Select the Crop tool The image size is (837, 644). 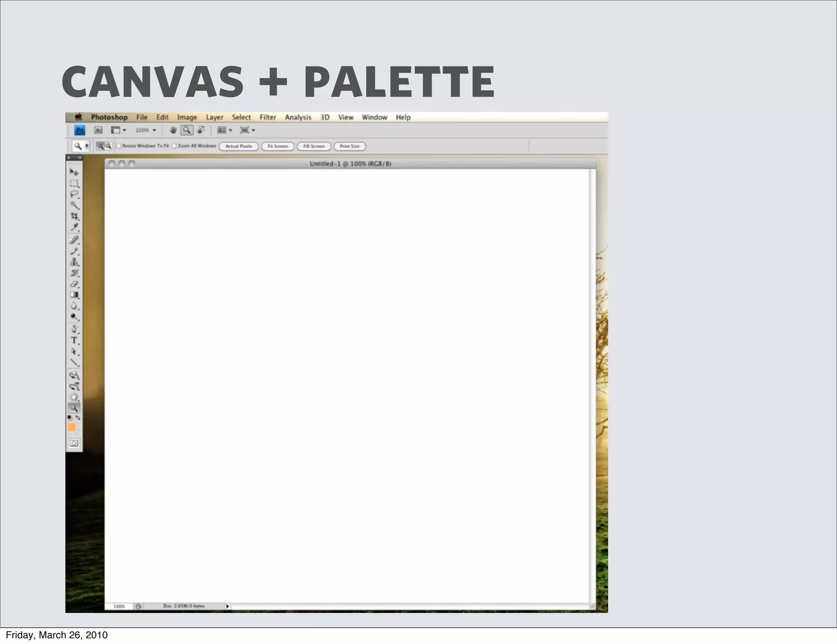[x=74, y=216]
